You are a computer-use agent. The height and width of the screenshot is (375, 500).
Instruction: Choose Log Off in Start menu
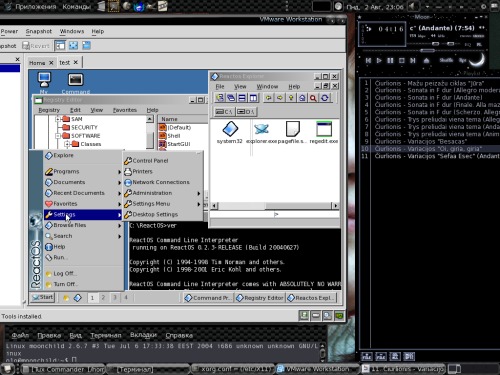(x=83, y=273)
